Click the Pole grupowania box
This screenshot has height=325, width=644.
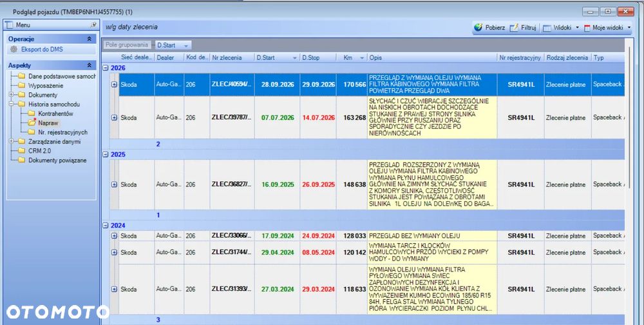[126, 45]
